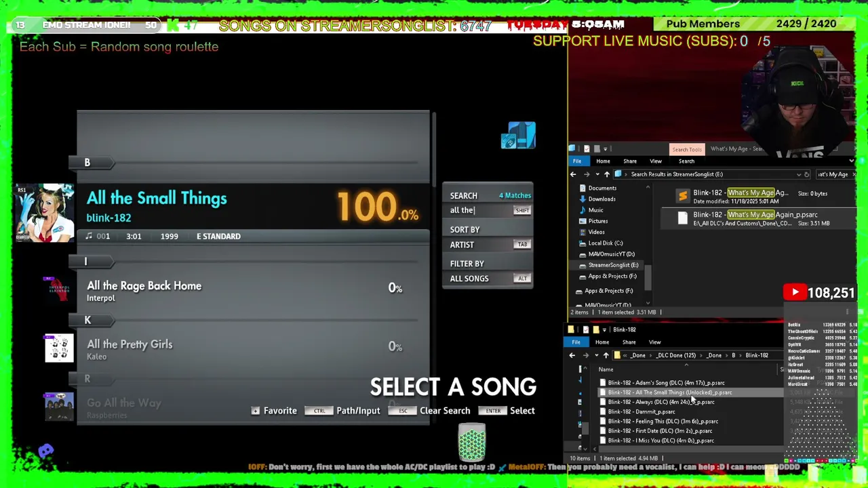Change Filter By All Songs option
Screen dimensions: 868x488
[488, 279]
